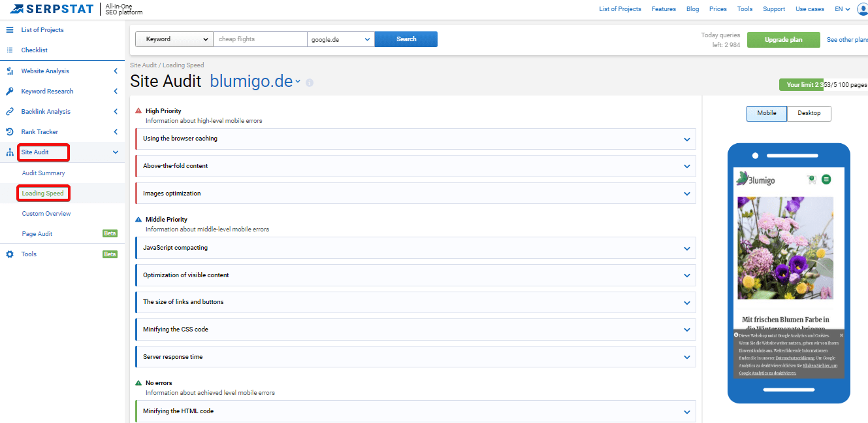
Task: Switch preview to Desktop
Action: [x=809, y=113]
